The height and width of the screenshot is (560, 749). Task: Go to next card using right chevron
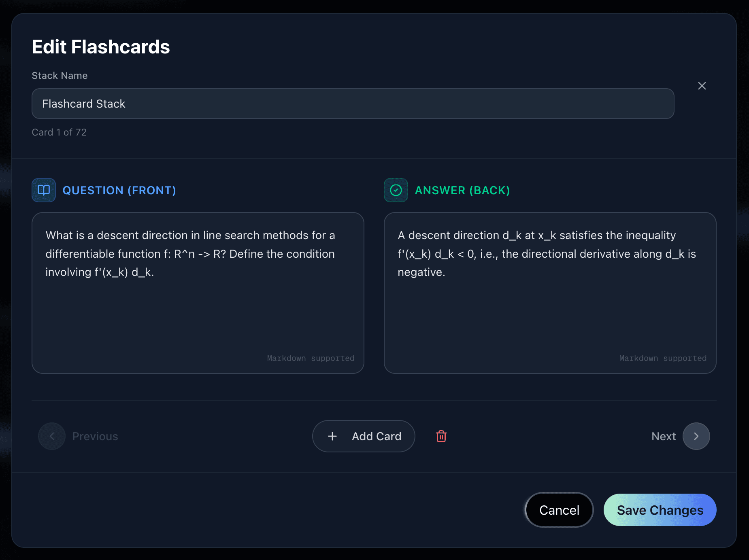696,436
